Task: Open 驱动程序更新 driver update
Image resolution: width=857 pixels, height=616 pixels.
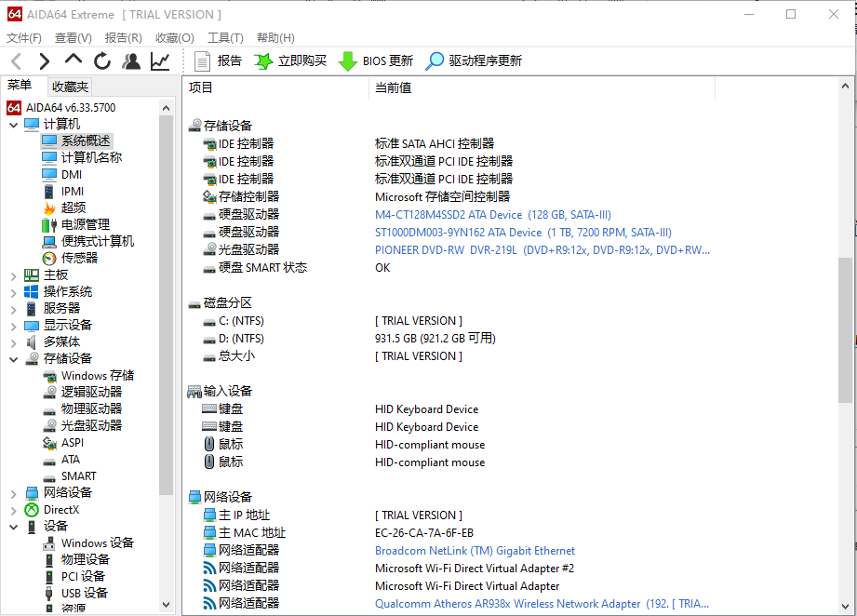Action: pyautogui.click(x=474, y=61)
